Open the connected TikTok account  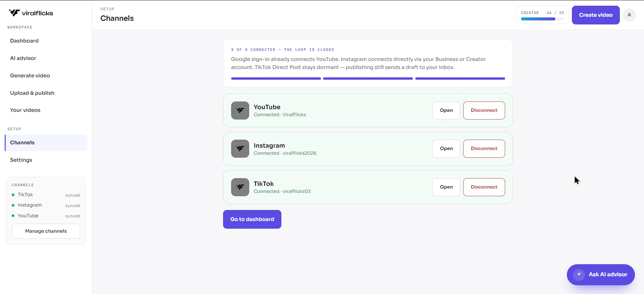[446, 187]
